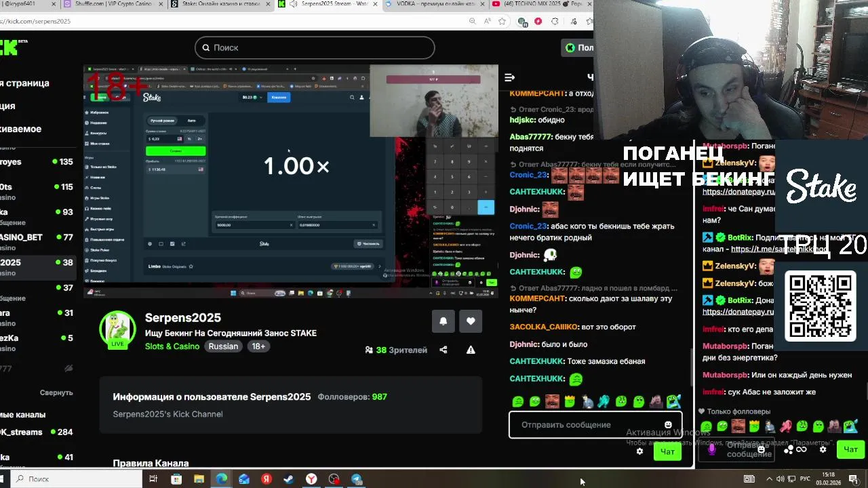Open Steam from the taskbar
868x488 pixels.
289,479
